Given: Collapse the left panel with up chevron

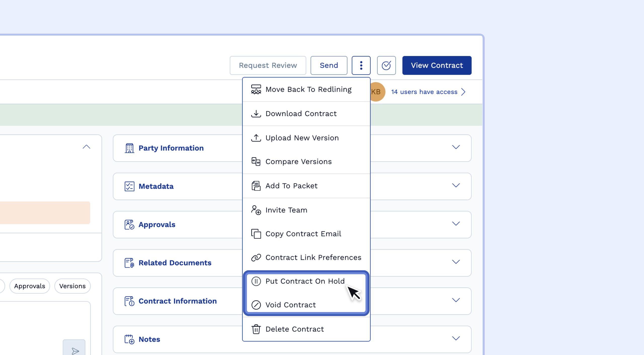Looking at the screenshot, I should pos(86,147).
